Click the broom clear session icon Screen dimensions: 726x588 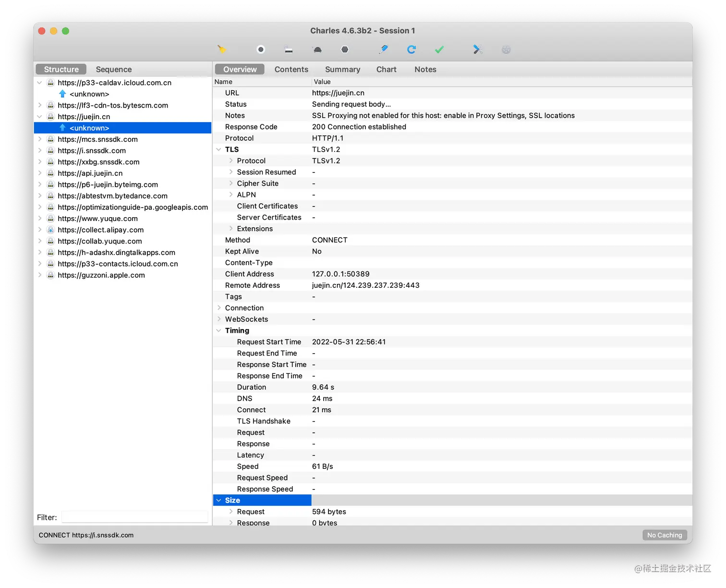221,49
